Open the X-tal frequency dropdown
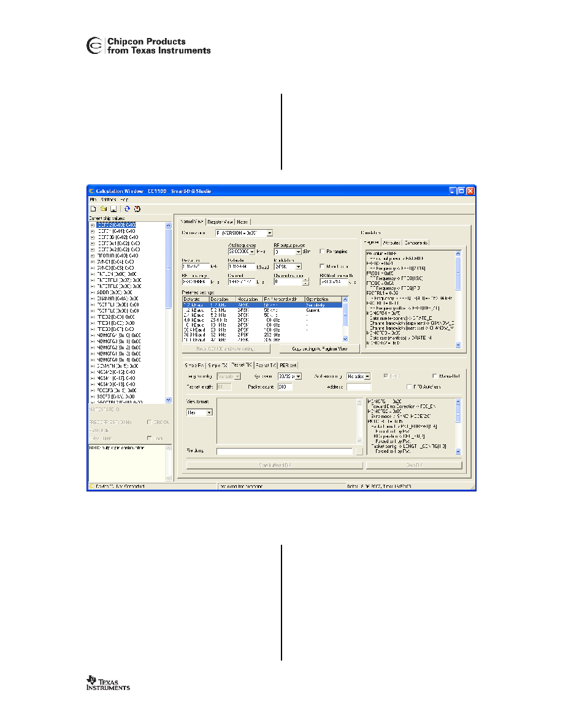This screenshot has width=563, height=728. pos(252,252)
